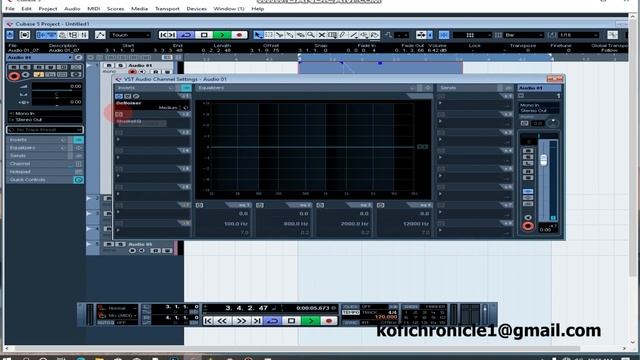Click Rewind on the transport panel
This screenshot has height=360, width=640.
pos(222,321)
